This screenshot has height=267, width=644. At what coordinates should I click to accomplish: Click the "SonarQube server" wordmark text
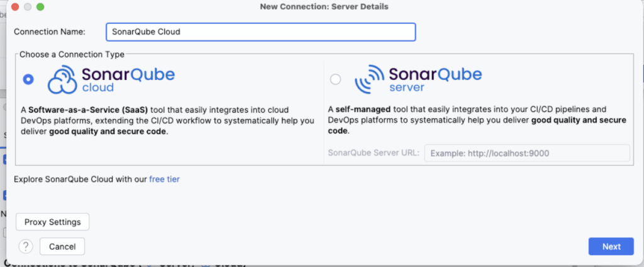[435, 79]
